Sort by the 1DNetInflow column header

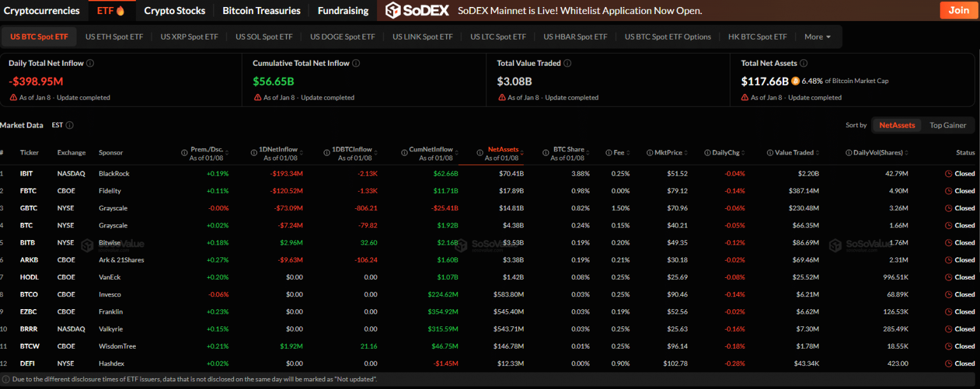[279, 149]
